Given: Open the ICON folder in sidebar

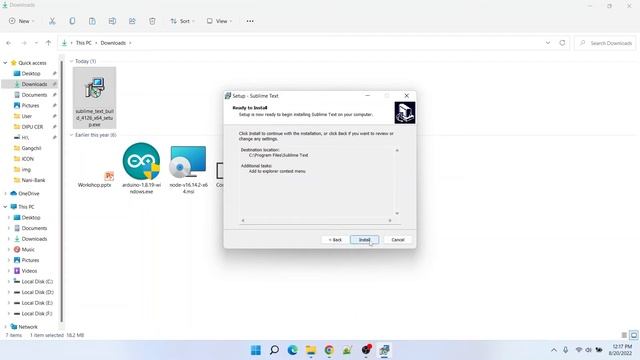Looking at the screenshot, I should pyautogui.click(x=27, y=159).
